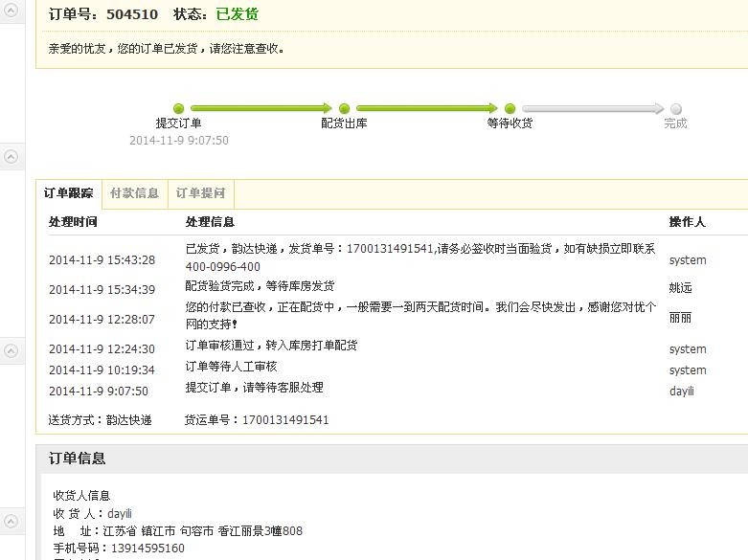Screen dimensions: 748x560
Task: Click the 提交订单,请等待客服处理 message
Action: (x=254, y=388)
